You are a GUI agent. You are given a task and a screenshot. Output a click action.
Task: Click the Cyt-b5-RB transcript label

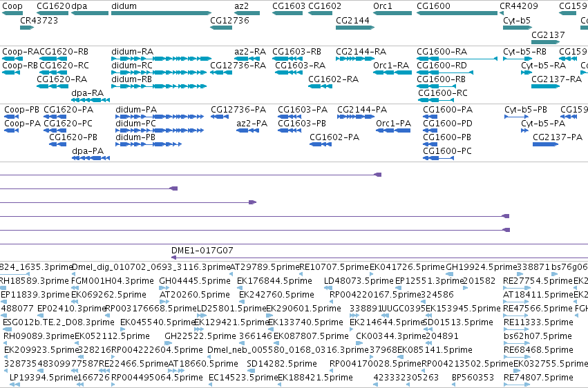coord(524,52)
